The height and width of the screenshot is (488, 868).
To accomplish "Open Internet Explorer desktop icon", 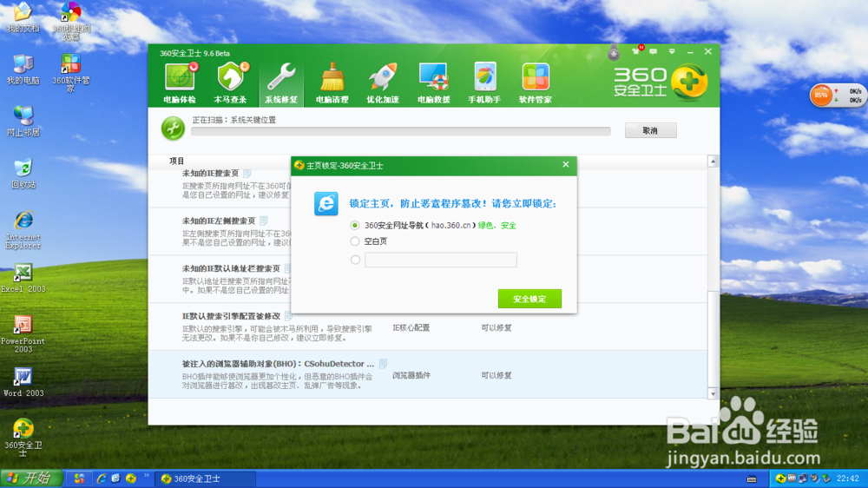I will (23, 229).
